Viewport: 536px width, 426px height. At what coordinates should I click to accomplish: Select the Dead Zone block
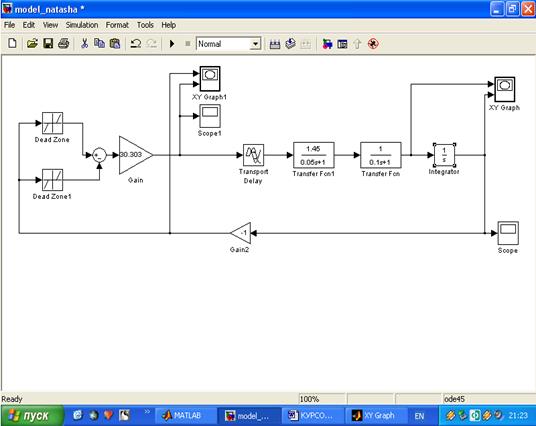52,123
